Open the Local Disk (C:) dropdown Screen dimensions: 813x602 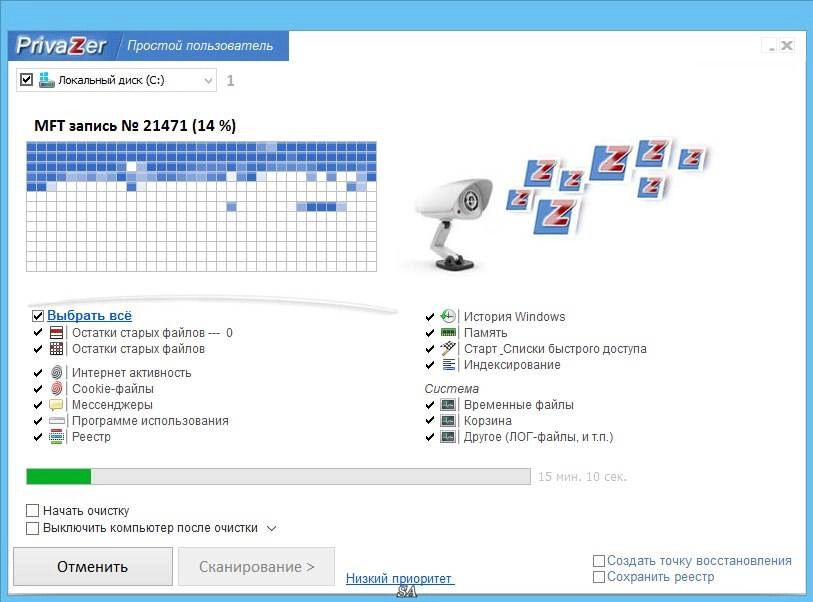pyautogui.click(x=208, y=80)
